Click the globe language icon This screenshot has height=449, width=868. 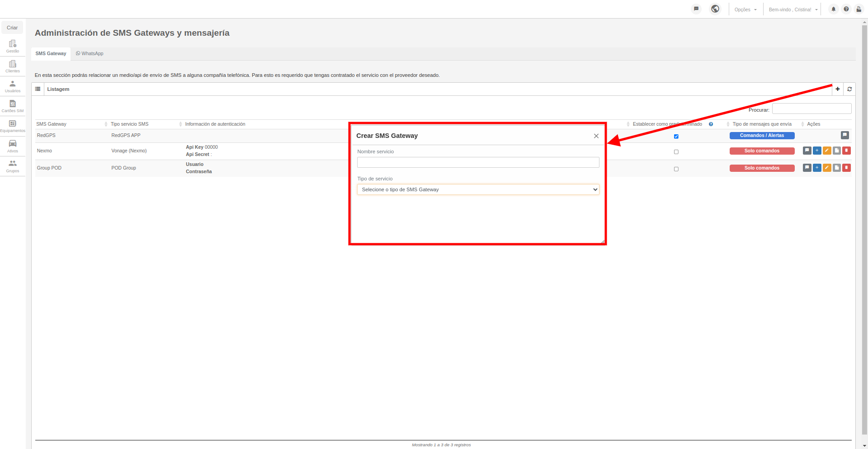(715, 9)
